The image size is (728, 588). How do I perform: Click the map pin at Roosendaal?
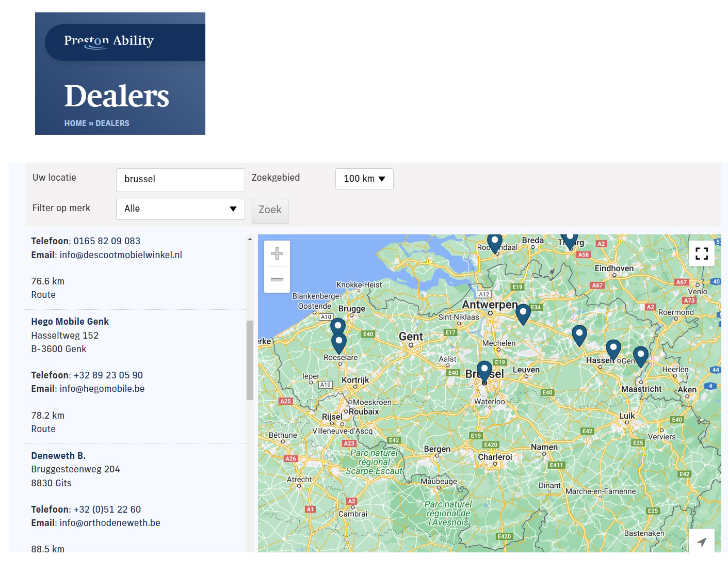coord(495,242)
